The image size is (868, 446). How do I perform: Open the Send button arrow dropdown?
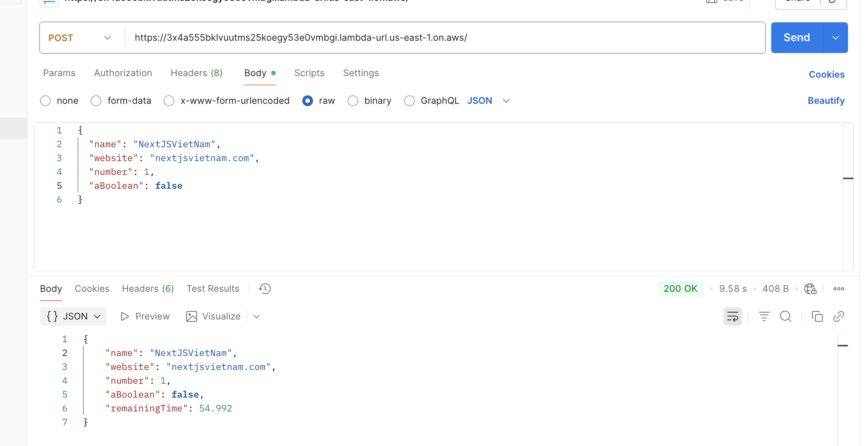coord(835,38)
